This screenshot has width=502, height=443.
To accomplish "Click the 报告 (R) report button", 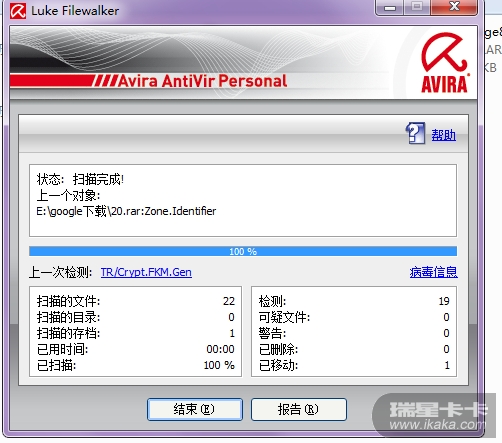I will 299,409.
